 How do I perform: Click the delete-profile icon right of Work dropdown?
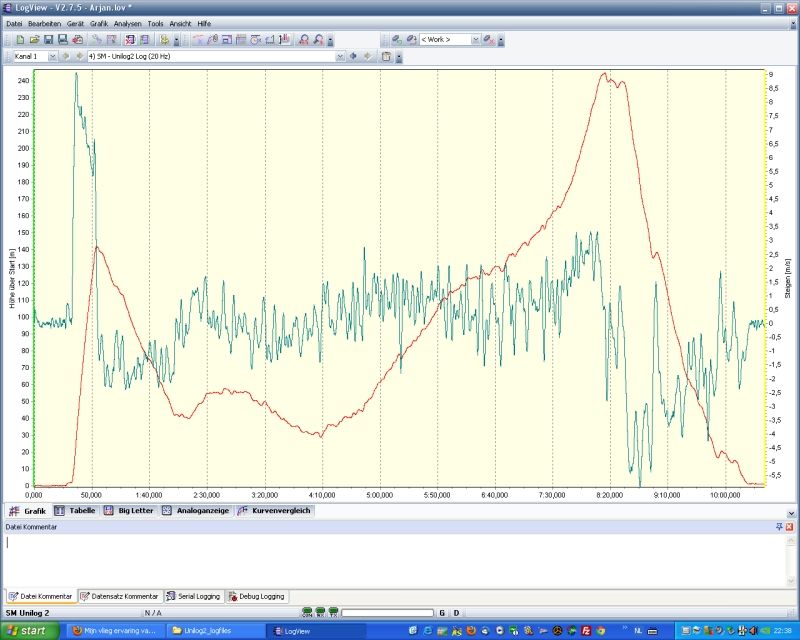(489, 40)
